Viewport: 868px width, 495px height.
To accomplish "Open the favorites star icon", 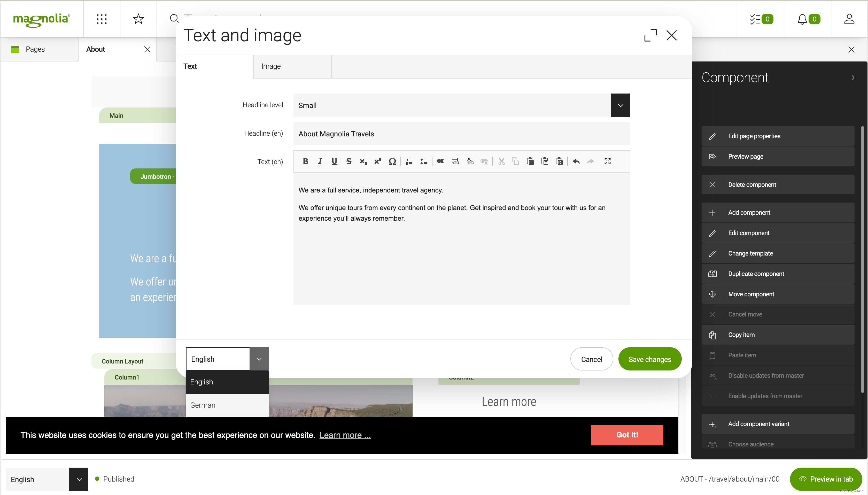I will pos(138,19).
